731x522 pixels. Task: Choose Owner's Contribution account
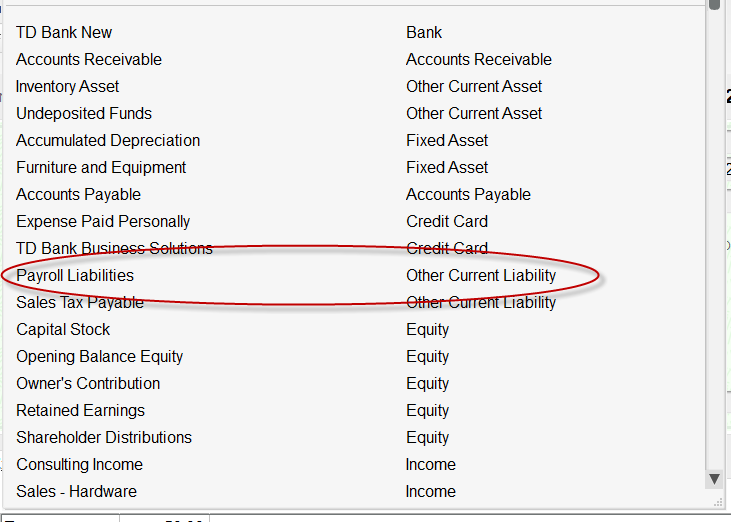pyautogui.click(x=88, y=384)
